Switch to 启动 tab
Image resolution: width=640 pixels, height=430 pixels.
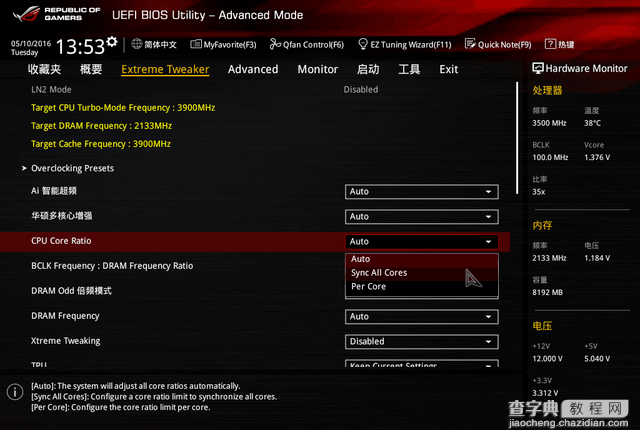[368, 69]
